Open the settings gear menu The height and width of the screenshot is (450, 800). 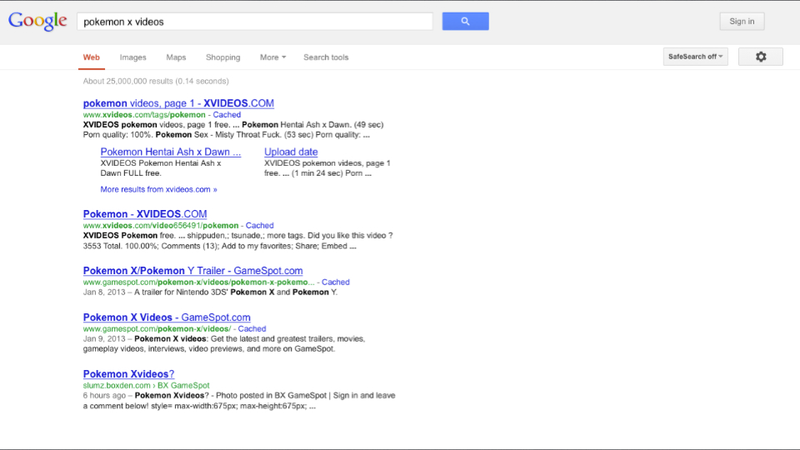point(761,57)
